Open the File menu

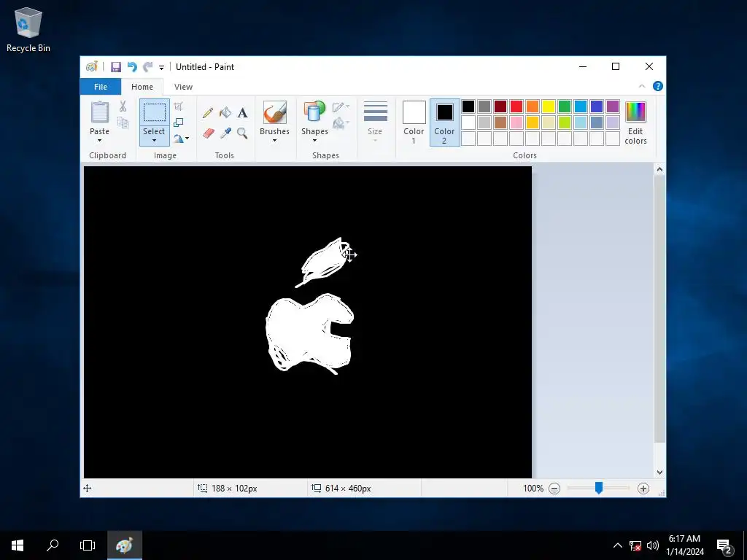101,87
